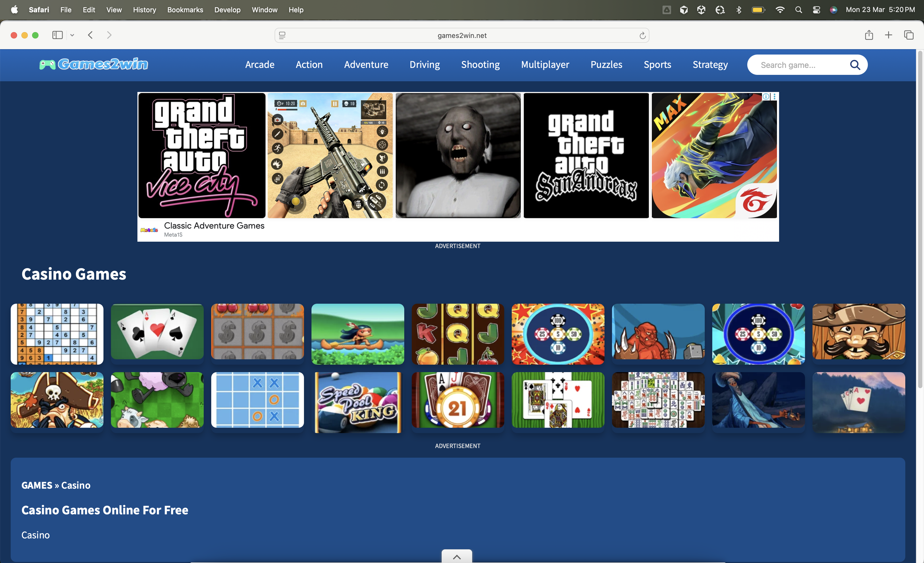Toggle the Safari sidebar
Screen dimensions: 924x563
pos(57,35)
